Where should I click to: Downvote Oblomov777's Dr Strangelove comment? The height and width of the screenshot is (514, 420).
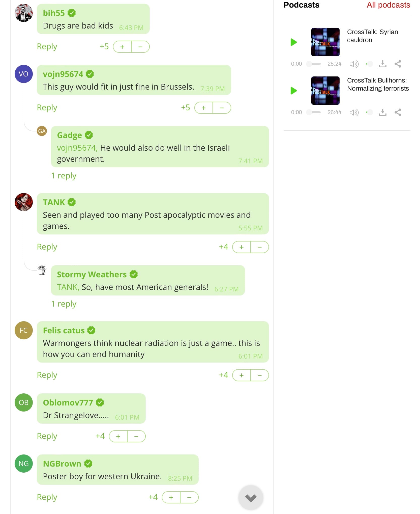pyautogui.click(x=136, y=436)
